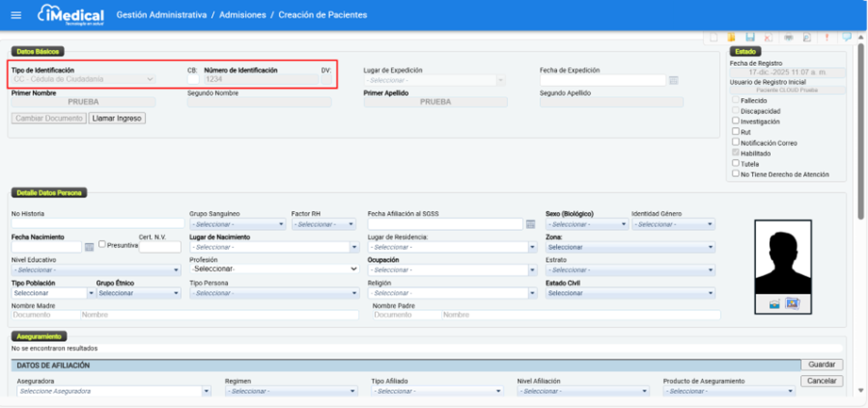
Task: Click the red X delete document icon
Action: 768,38
